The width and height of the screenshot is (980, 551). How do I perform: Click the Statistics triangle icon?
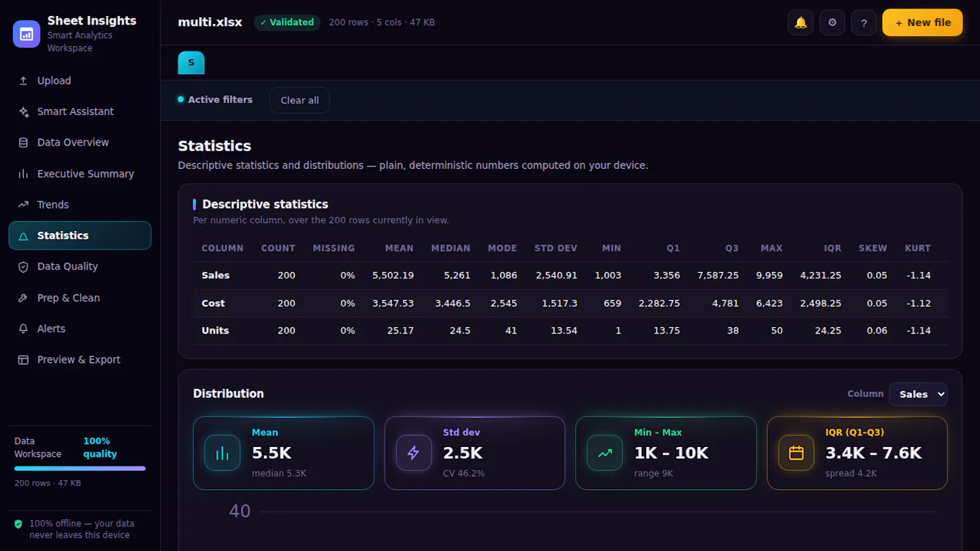[23, 236]
